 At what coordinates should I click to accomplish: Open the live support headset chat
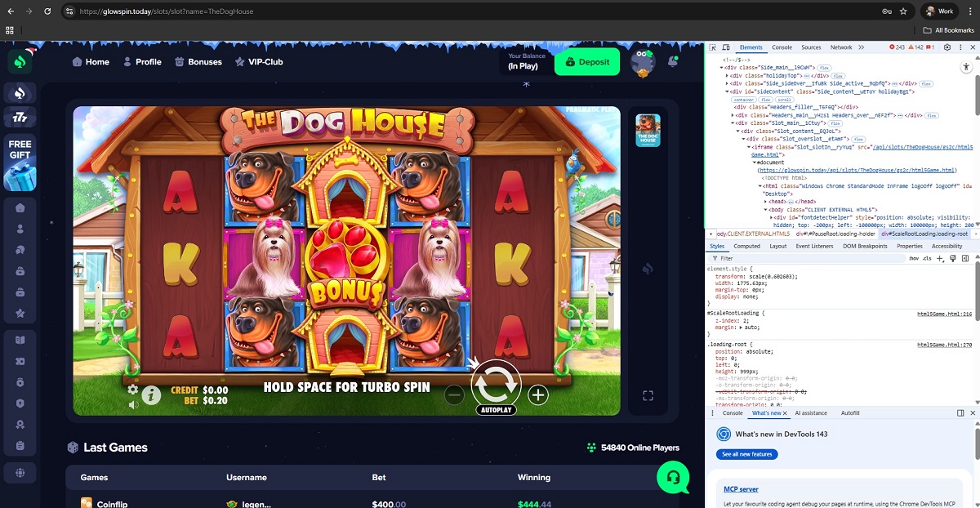click(673, 478)
